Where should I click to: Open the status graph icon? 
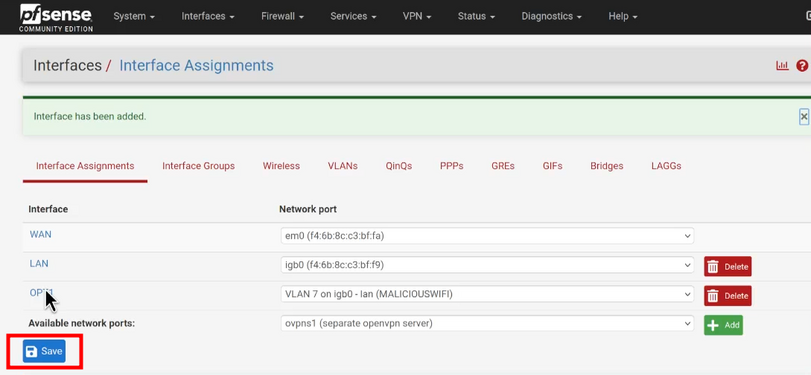tap(782, 66)
